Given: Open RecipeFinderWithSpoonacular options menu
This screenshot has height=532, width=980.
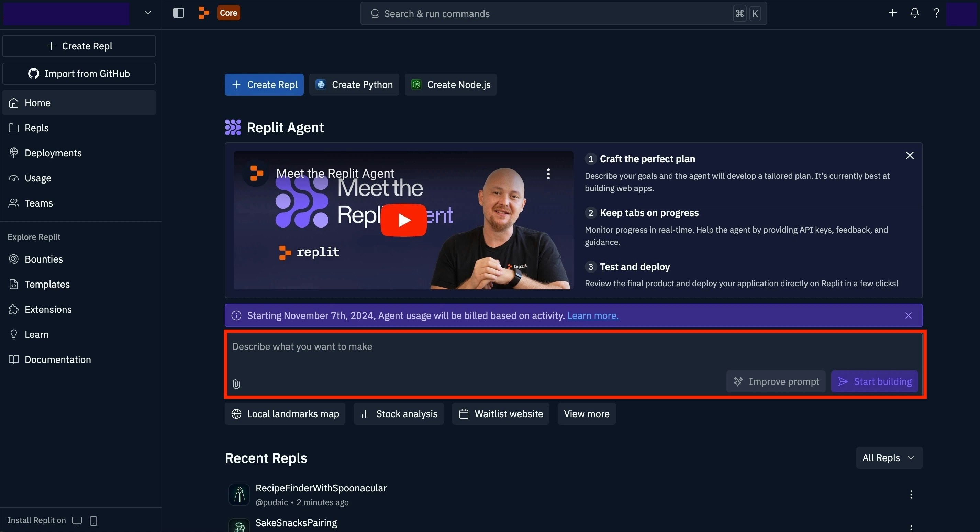Looking at the screenshot, I should point(911,494).
